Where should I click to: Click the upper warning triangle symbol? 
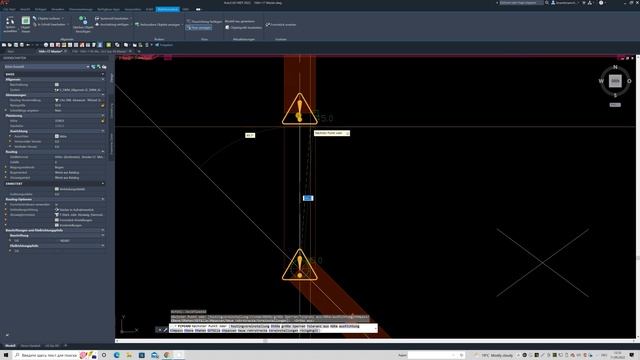click(300, 109)
